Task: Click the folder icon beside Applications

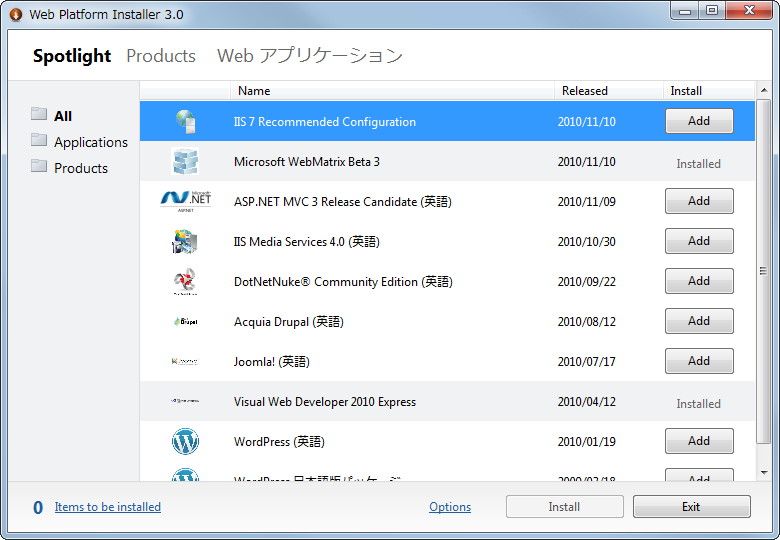Action: pos(39,140)
